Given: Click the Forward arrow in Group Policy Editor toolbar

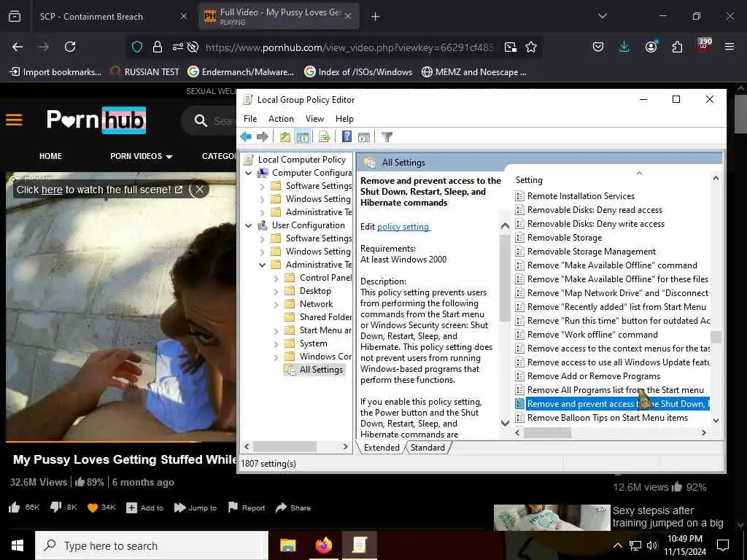Looking at the screenshot, I should point(263,137).
